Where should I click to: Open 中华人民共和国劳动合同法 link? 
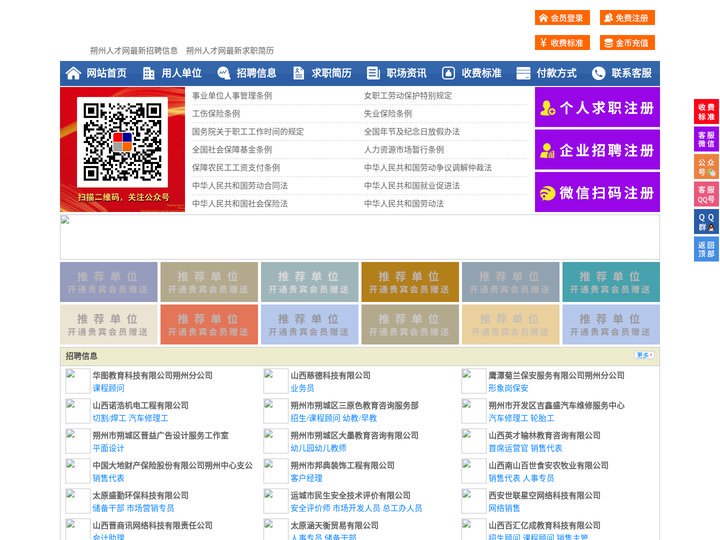point(240,186)
